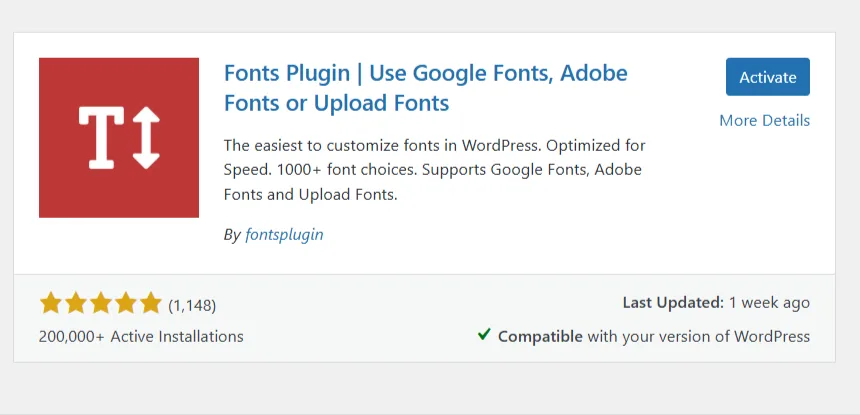Click the green compatibility checkmark
This screenshot has height=415, width=860.
(x=484, y=334)
